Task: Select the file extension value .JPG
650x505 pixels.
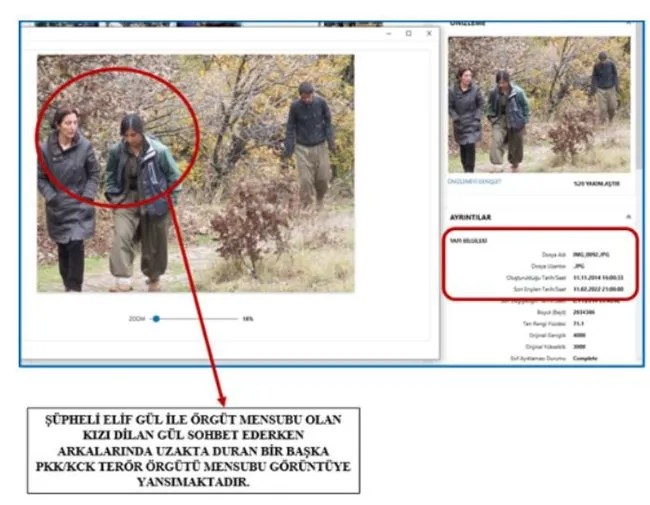Action: tap(579, 266)
